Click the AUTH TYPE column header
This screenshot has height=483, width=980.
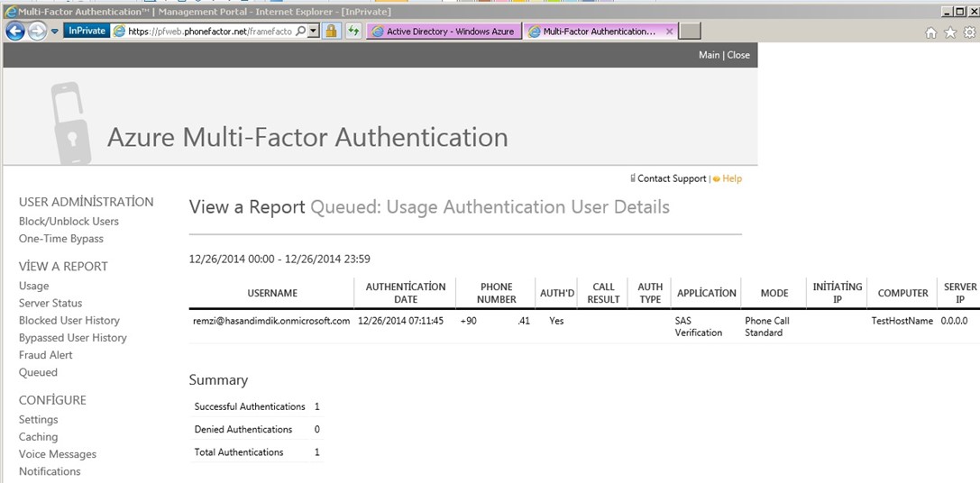pyautogui.click(x=650, y=293)
